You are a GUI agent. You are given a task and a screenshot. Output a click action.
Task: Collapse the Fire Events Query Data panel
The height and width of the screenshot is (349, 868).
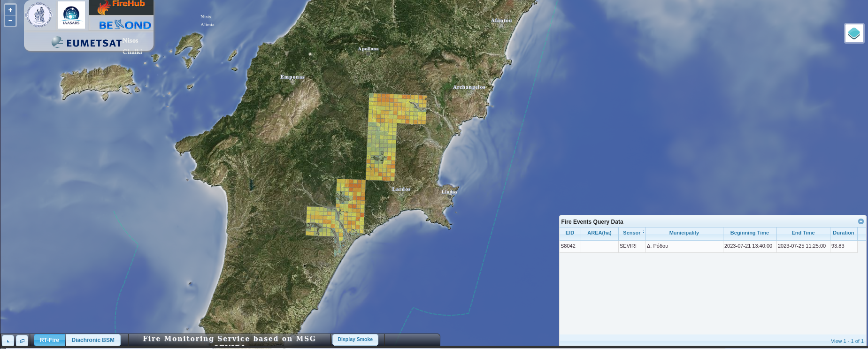(x=860, y=221)
